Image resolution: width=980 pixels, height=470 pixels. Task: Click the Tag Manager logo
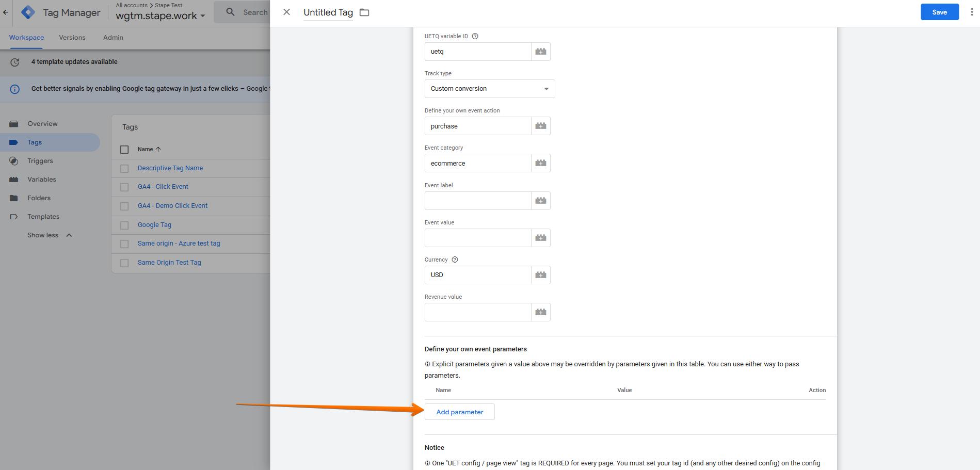point(28,12)
